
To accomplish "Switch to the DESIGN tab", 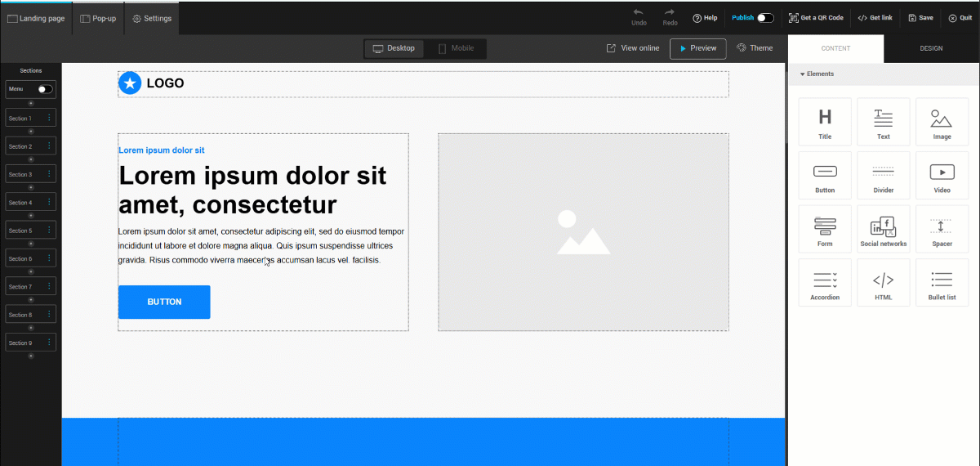I will (x=931, y=48).
